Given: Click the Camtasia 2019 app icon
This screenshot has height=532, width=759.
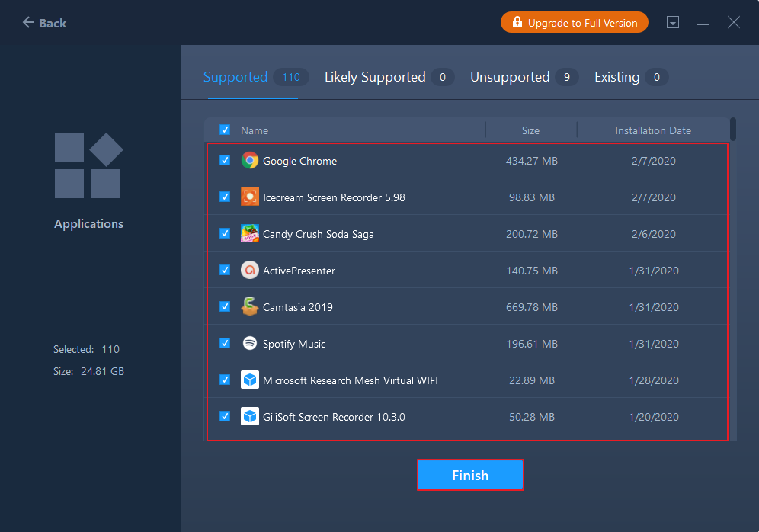Looking at the screenshot, I should point(250,307).
